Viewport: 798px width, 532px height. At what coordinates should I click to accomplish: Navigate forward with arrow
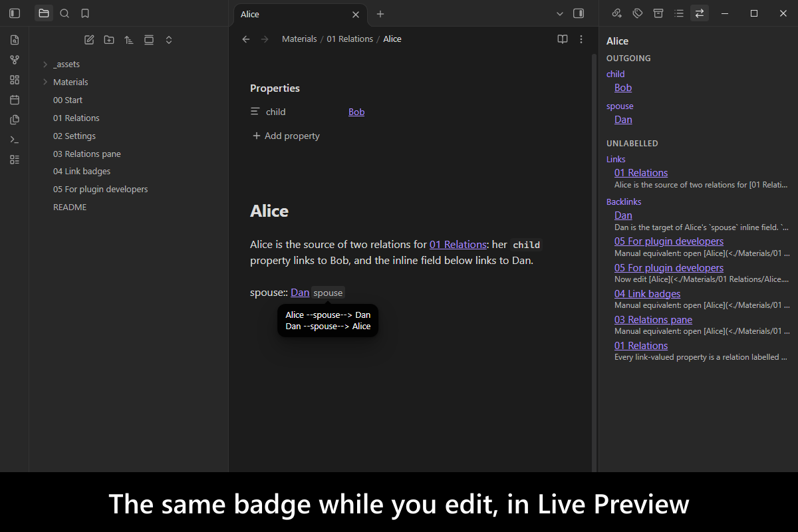coord(265,39)
